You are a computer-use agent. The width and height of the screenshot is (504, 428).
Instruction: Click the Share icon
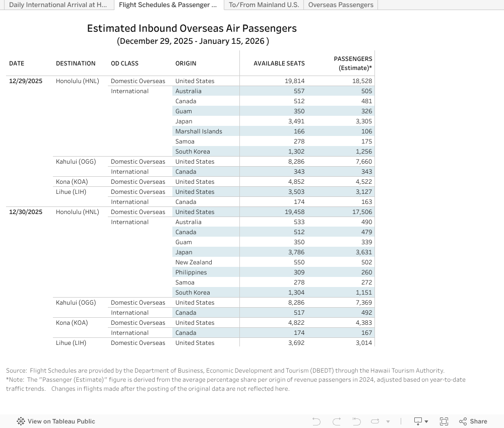point(473,421)
